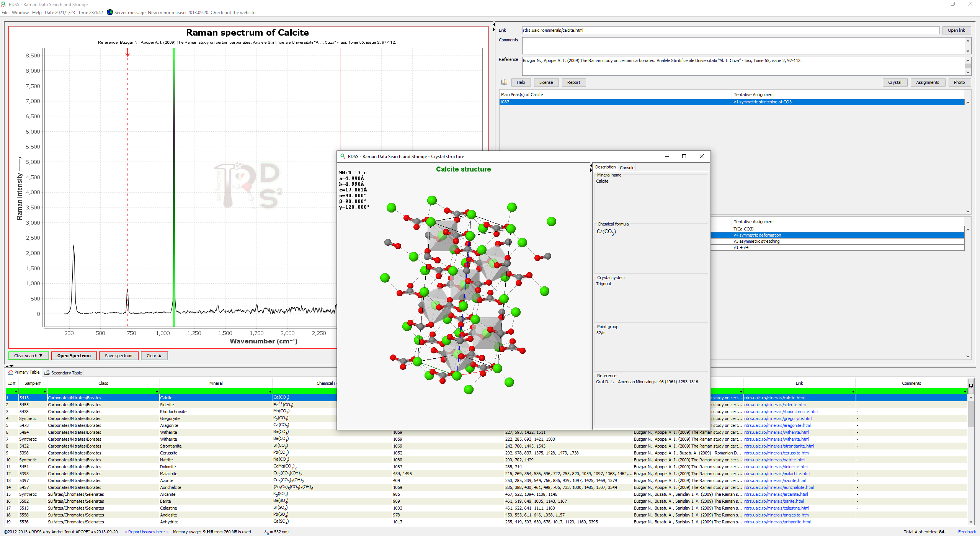The width and height of the screenshot is (980, 536).
Task: Click the Reference text area
Action: coord(743,66)
